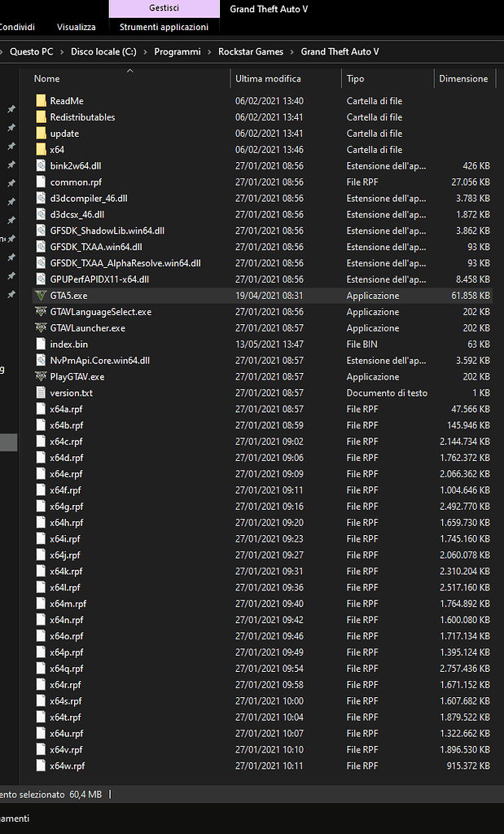Select the x64o.rpf file name

pyautogui.click(x=67, y=636)
